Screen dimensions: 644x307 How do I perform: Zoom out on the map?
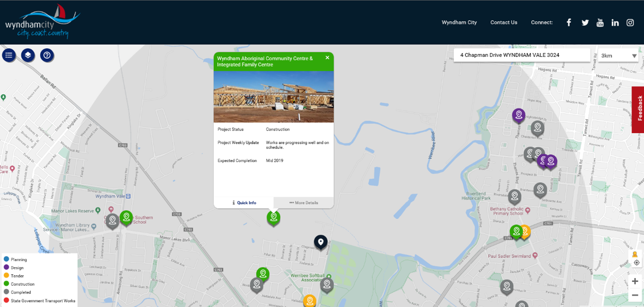tap(635, 295)
